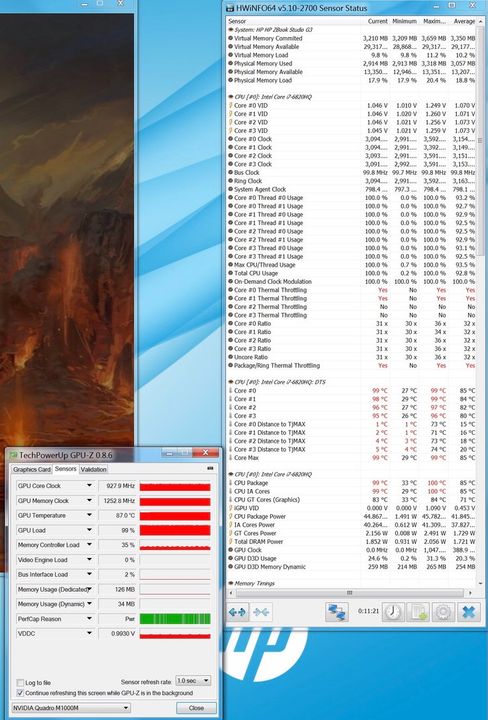This screenshot has height=720, width=488.
Task: Select the 'GPU D3D Usage' sensor row
Action: pos(352,558)
